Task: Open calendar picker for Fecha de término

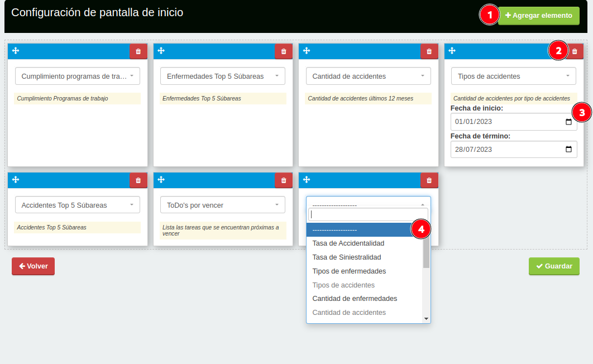Action: click(568, 149)
